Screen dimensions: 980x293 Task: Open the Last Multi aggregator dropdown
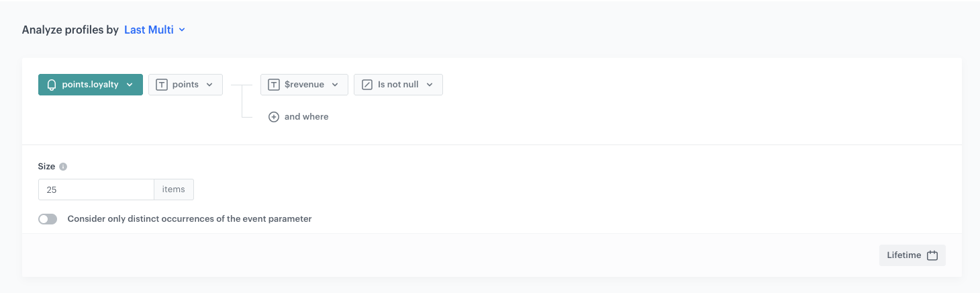154,30
